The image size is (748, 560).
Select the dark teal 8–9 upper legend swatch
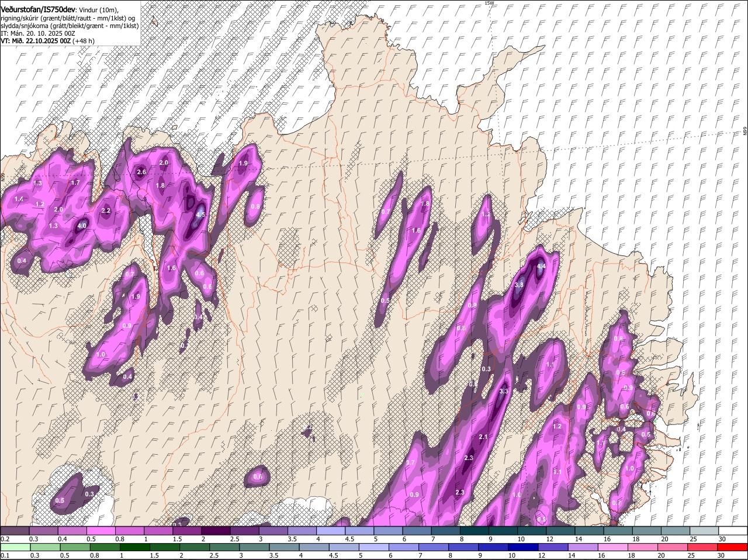coord(476,531)
